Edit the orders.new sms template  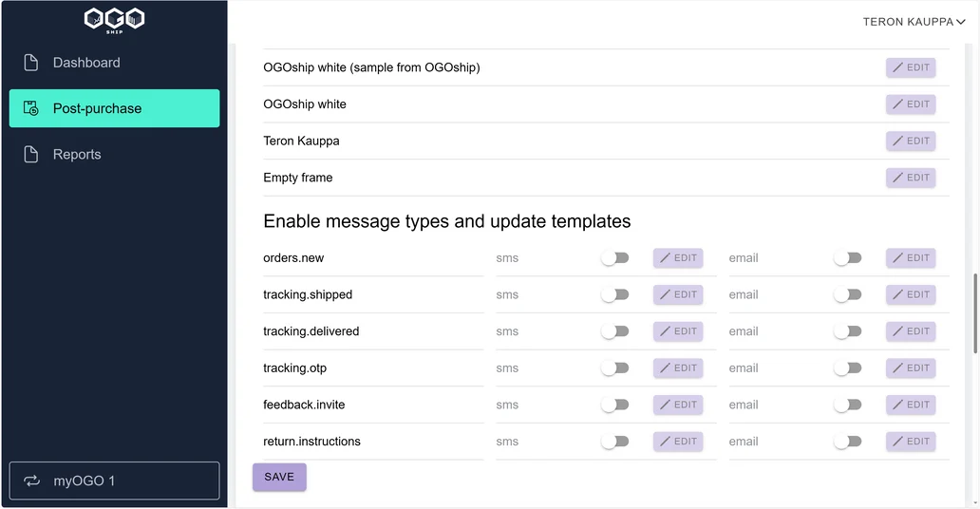click(678, 258)
